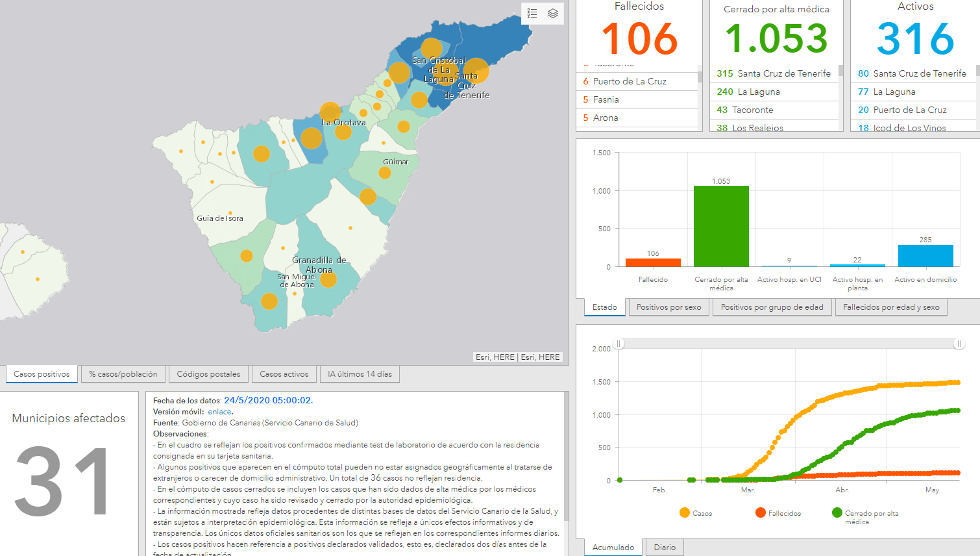Screen dimensions: 980x556
Task: Click the San Miguel de Abona map label
Action: pos(297,281)
